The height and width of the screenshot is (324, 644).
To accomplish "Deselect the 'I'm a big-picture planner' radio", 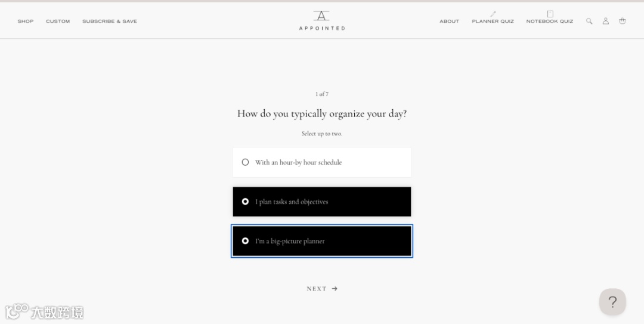I will [x=245, y=241].
